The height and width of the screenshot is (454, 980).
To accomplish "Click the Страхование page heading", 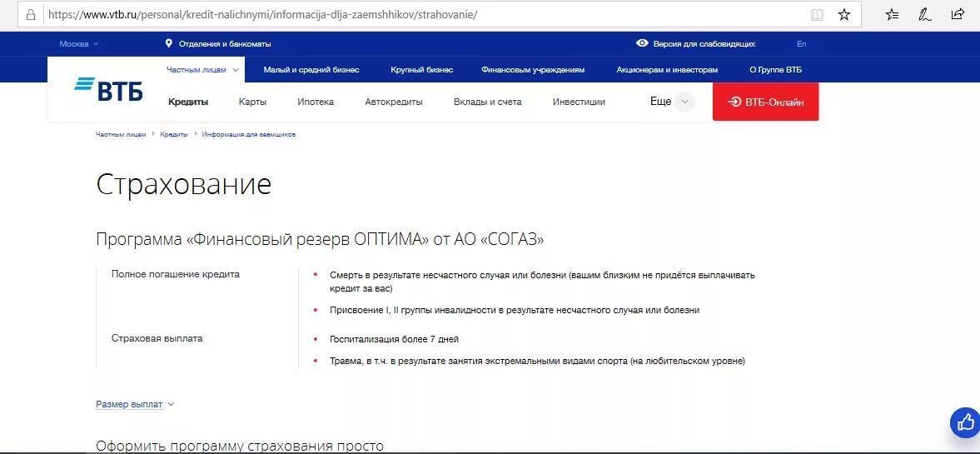I will pyautogui.click(x=184, y=185).
